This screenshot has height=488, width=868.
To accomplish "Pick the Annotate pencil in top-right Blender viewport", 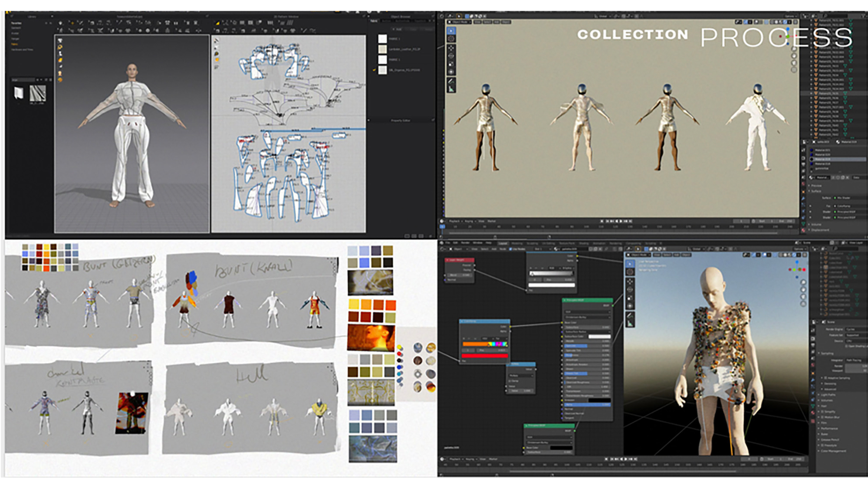I will click(451, 81).
